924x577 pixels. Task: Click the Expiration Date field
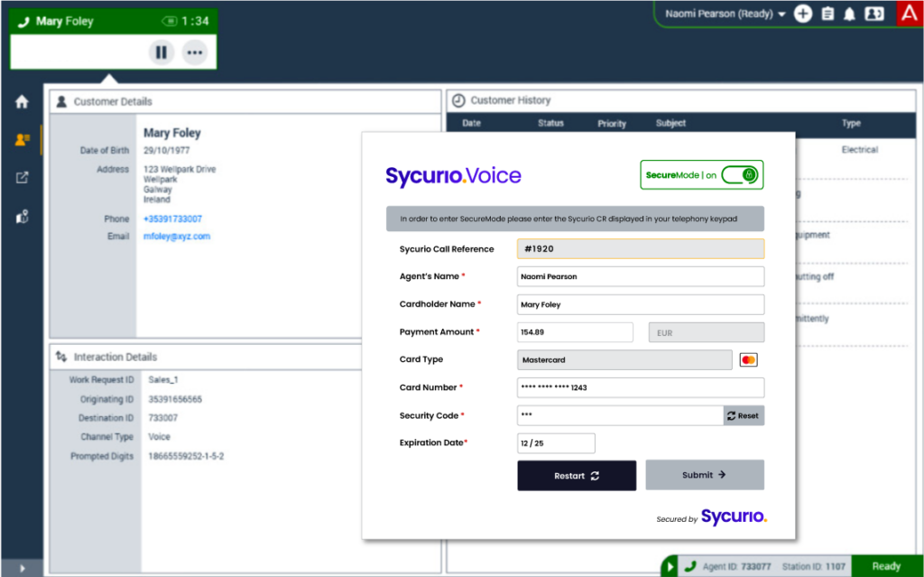(556, 443)
